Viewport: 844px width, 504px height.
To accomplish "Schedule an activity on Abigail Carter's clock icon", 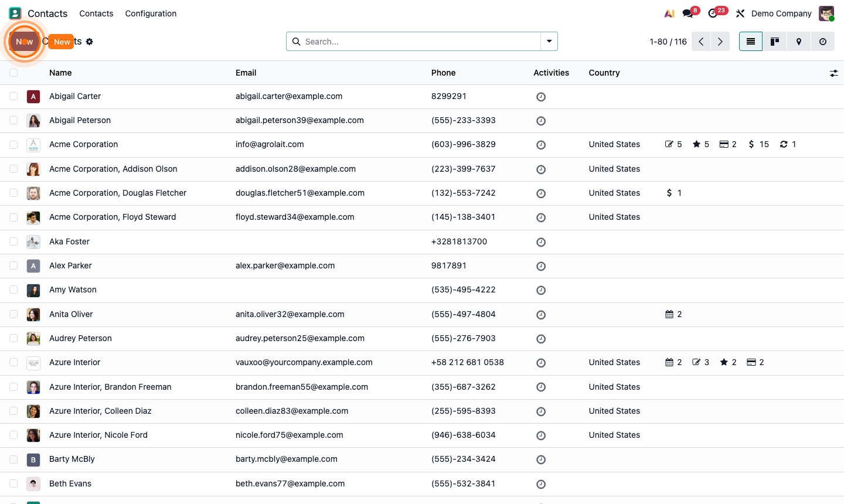I will point(540,96).
